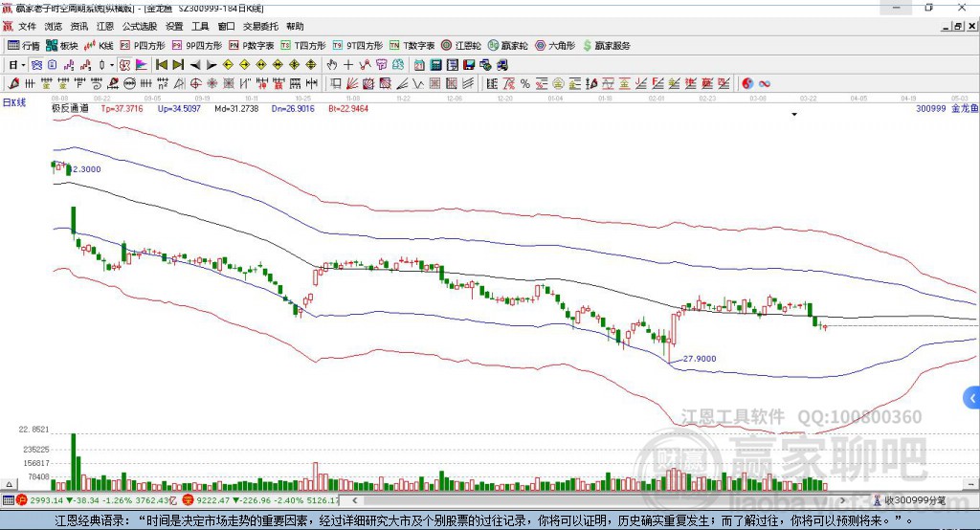Click 收300999分笔 status entry
The height and width of the screenshot is (530, 980).
point(910,500)
